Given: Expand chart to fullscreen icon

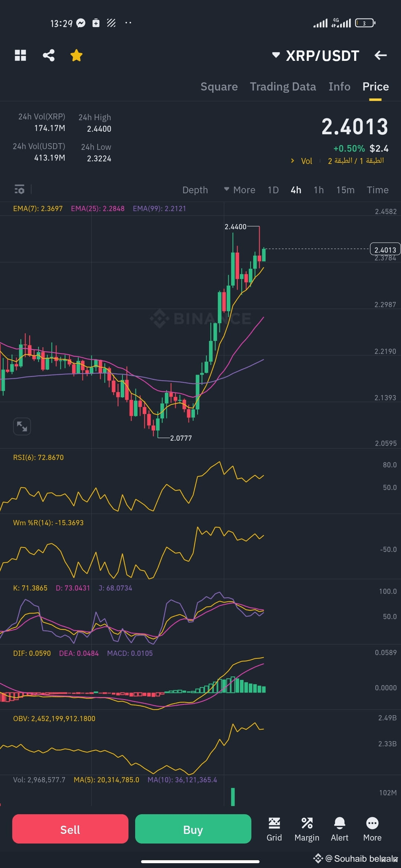Looking at the screenshot, I should [22, 427].
